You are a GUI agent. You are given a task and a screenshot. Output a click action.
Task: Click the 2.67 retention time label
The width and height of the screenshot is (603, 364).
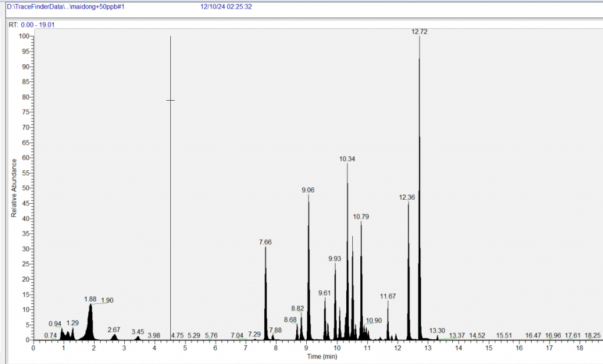coord(114,330)
